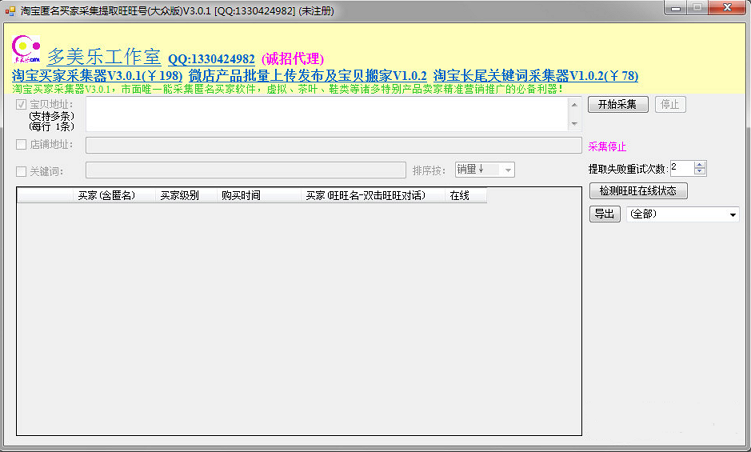The width and height of the screenshot is (751, 452).
Task: Click the 多美乐 studio logo image
Action: pos(26,49)
